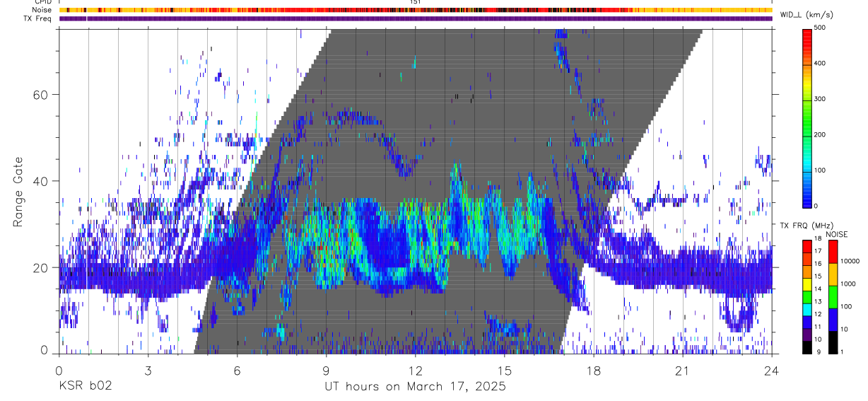Click the 3 hour tick on UT axis
868x401 pixels.
click(148, 371)
